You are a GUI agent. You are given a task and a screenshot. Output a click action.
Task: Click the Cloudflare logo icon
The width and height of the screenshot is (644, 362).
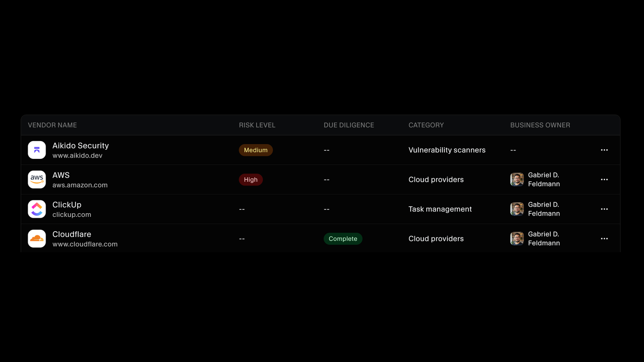(37, 239)
